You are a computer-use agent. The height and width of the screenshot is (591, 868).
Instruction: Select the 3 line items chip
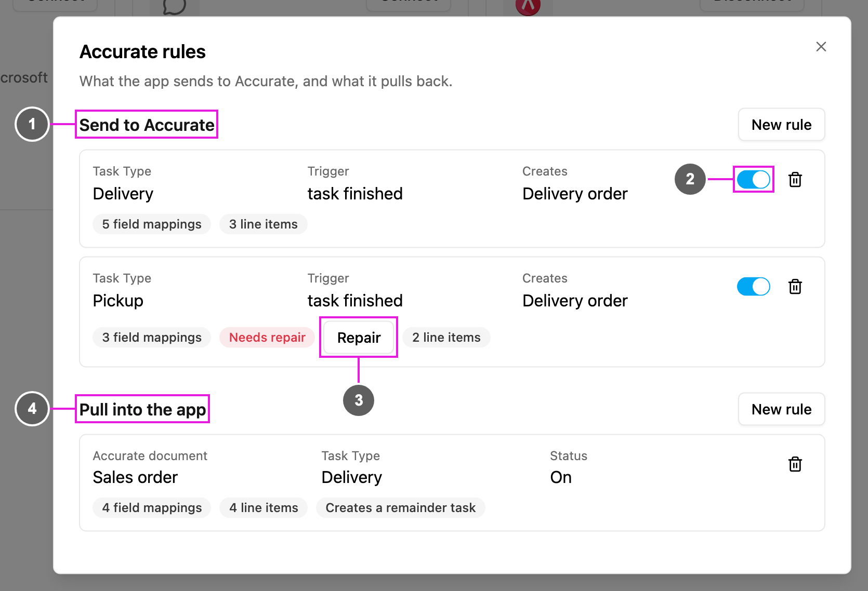[264, 224]
